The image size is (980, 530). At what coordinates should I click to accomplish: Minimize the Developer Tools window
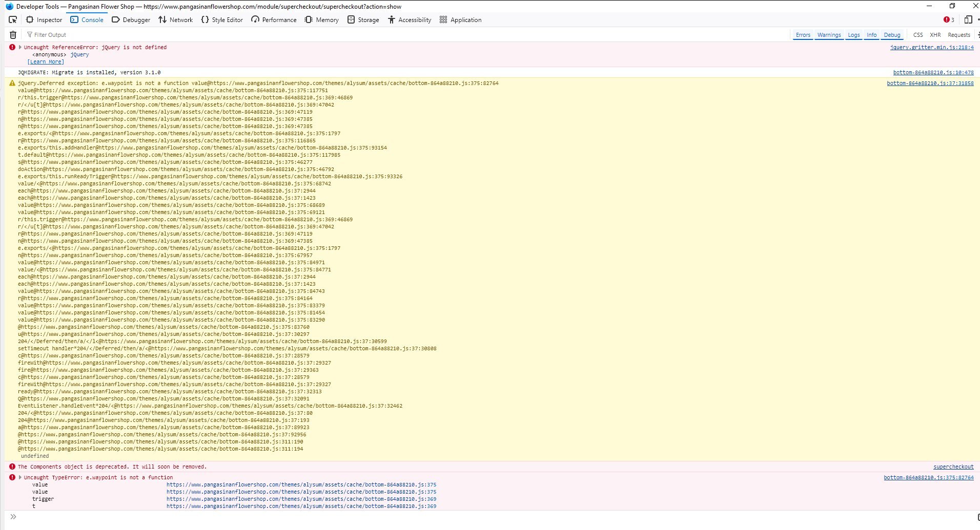pos(929,6)
